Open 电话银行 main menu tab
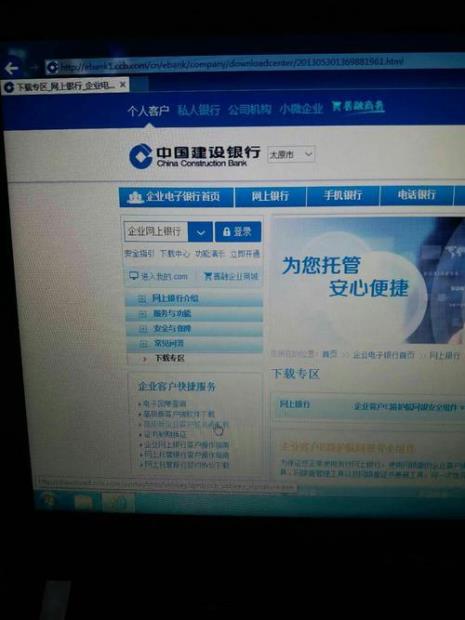465x620 pixels. pos(416,195)
